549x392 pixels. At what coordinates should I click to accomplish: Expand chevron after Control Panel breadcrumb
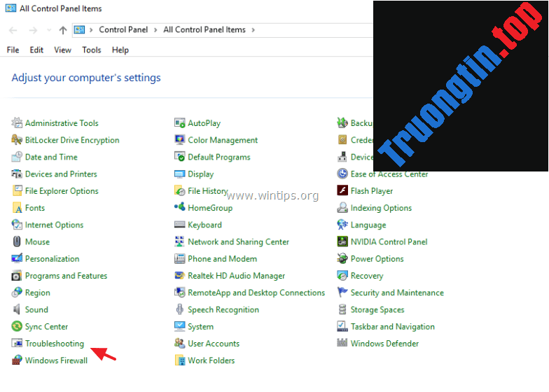click(155, 30)
